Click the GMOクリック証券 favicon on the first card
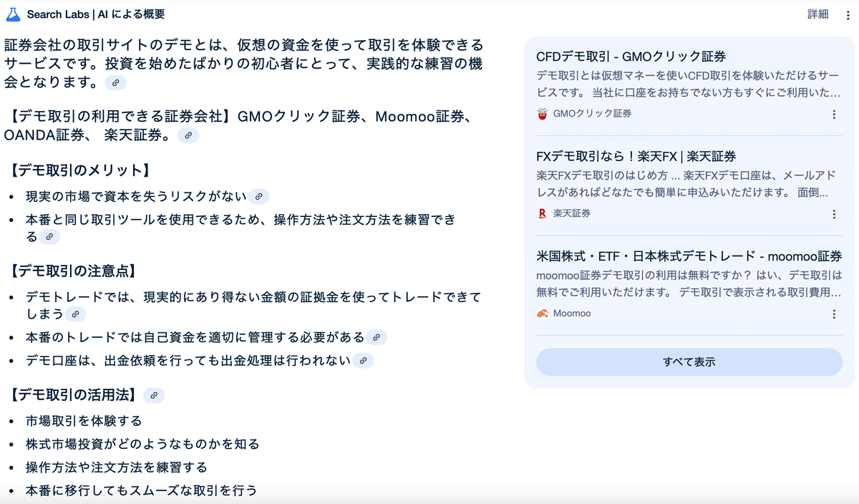The image size is (859, 504). coord(542,112)
